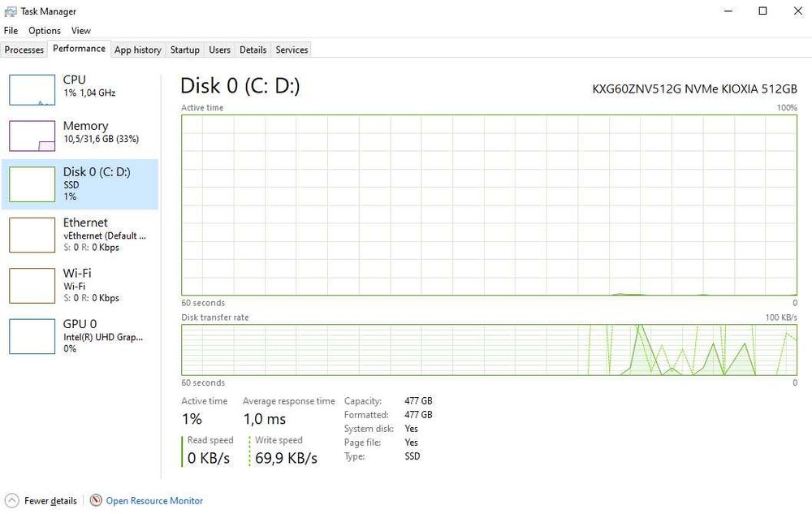Click the Task Manager title bar icon
Screen dimensions: 812x514
(11, 11)
